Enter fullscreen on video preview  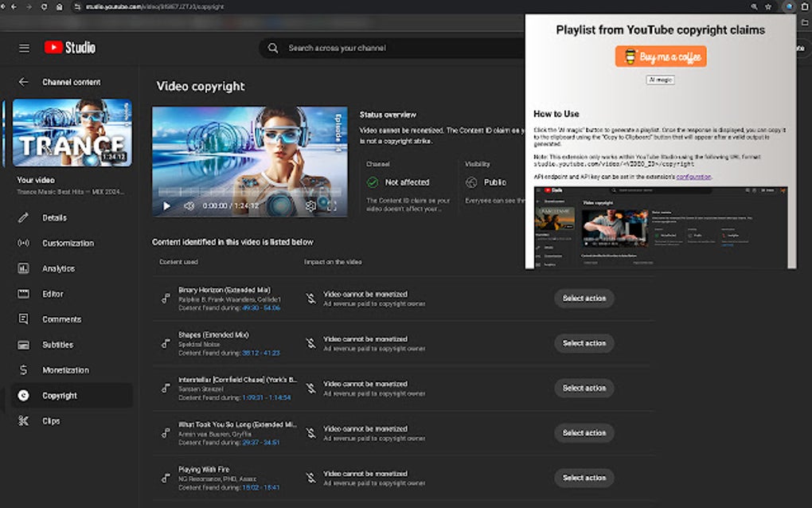pyautogui.click(x=331, y=206)
